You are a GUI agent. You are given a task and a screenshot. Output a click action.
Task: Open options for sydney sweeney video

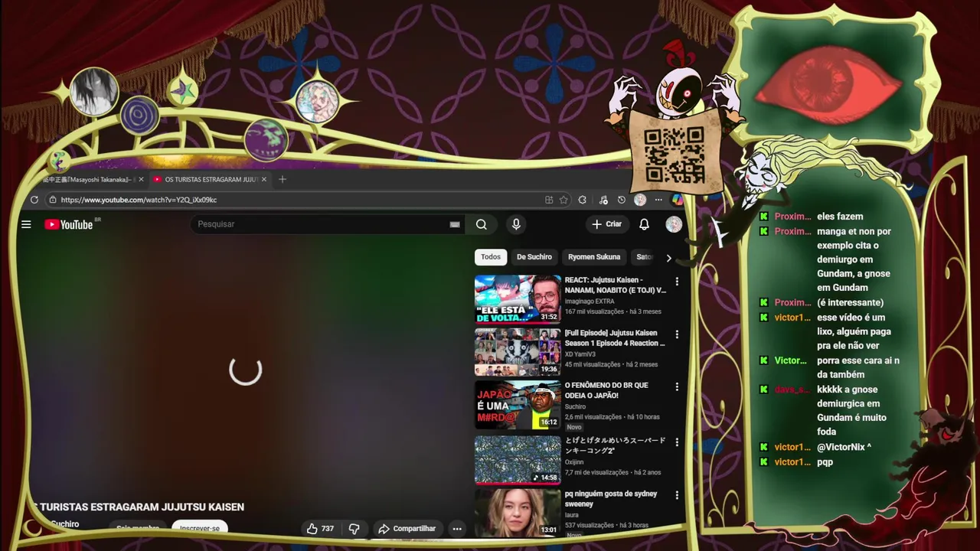pos(677,495)
